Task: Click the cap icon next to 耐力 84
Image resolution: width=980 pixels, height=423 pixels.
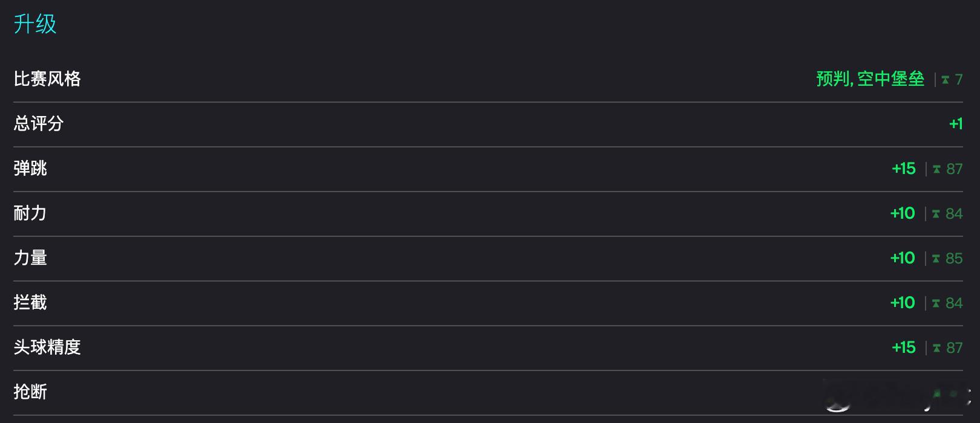Action: coord(936,214)
